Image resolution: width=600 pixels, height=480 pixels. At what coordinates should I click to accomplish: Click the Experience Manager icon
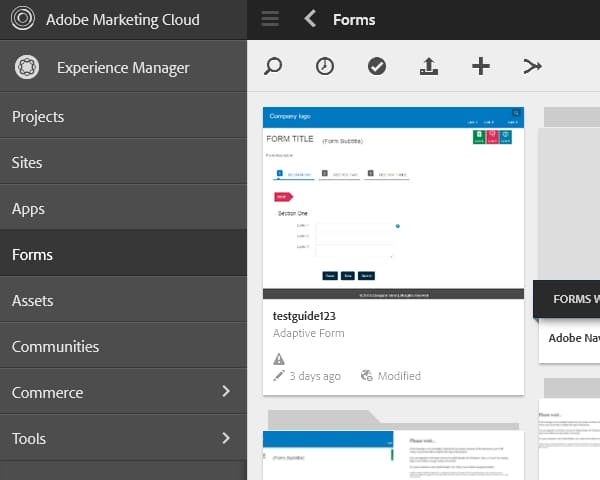pyautogui.click(x=27, y=68)
